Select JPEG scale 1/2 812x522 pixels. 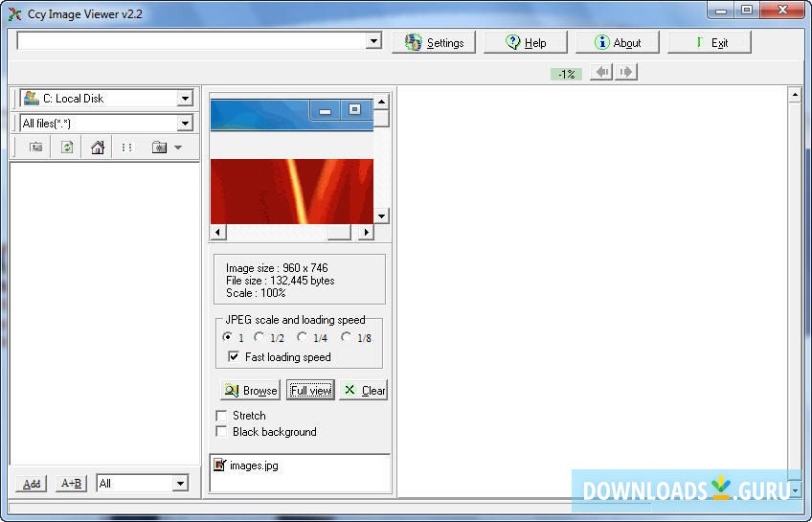coord(259,337)
